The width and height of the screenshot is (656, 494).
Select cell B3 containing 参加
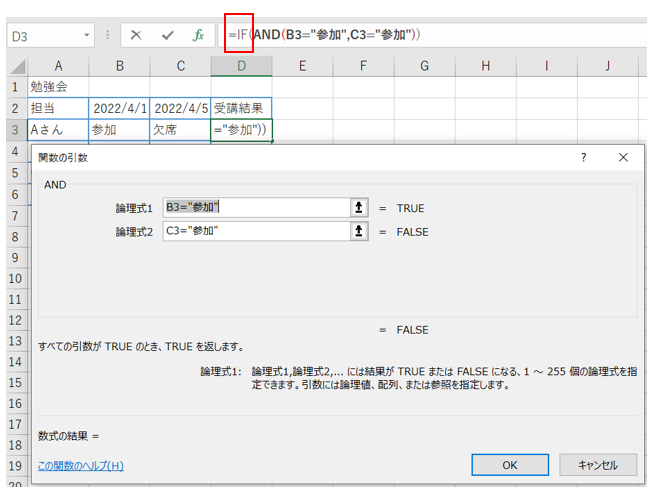pyautogui.click(x=118, y=130)
